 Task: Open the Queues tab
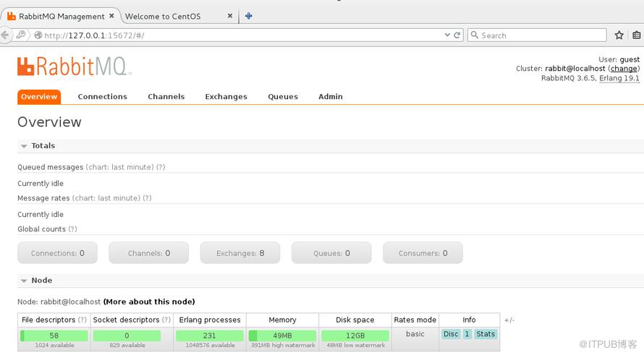tap(283, 97)
